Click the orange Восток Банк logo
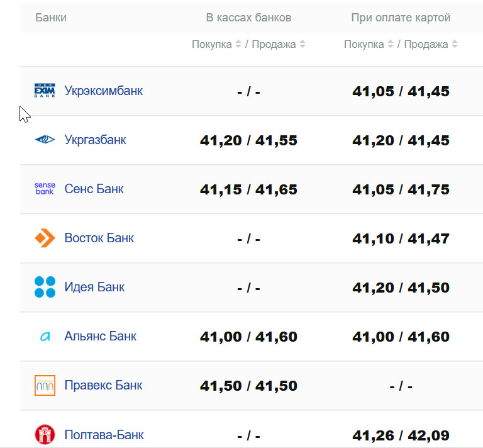This screenshot has width=483, height=448. click(45, 238)
